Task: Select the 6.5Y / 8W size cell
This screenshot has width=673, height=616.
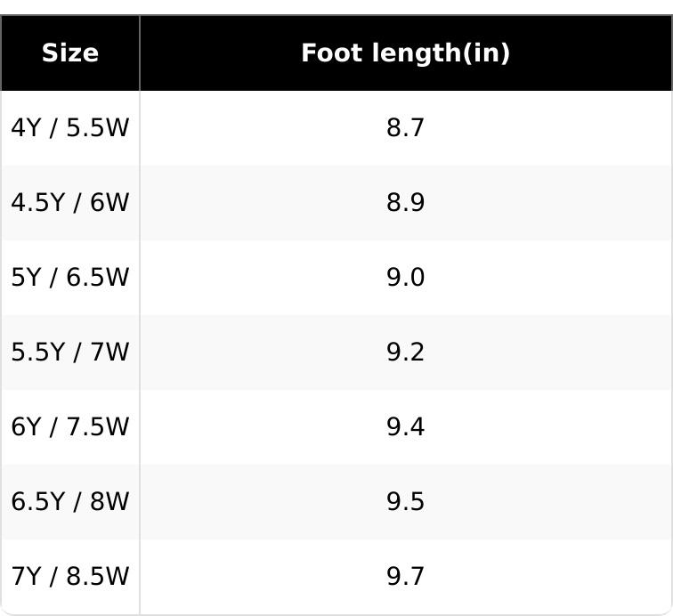Action: pos(70,501)
